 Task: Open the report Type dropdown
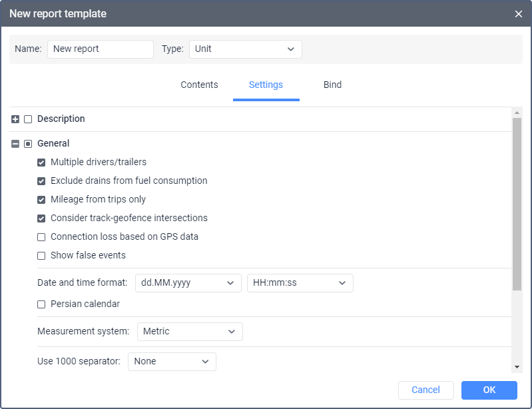(x=245, y=49)
